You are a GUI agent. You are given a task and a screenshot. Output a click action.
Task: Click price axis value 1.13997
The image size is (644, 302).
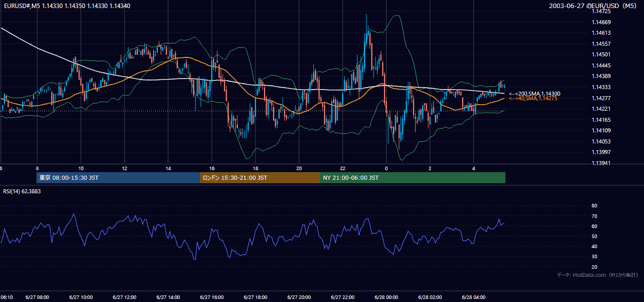tap(601, 152)
